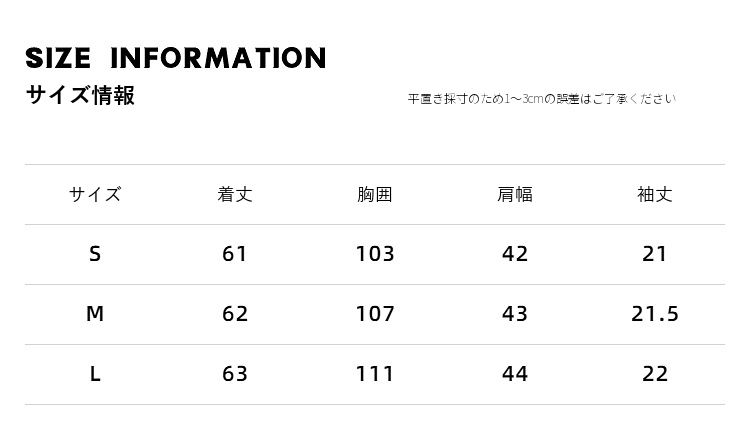Select the 袖丈 column header

coord(655,194)
